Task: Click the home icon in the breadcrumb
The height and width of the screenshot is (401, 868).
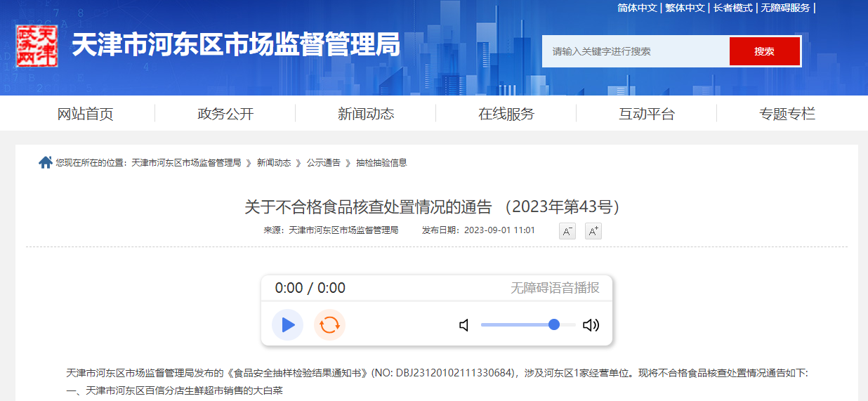Action: tap(46, 163)
